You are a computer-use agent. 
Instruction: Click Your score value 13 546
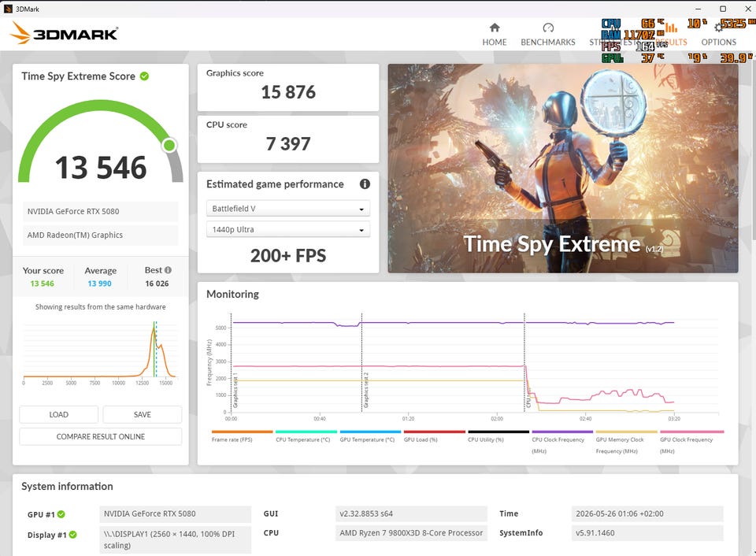[43, 284]
